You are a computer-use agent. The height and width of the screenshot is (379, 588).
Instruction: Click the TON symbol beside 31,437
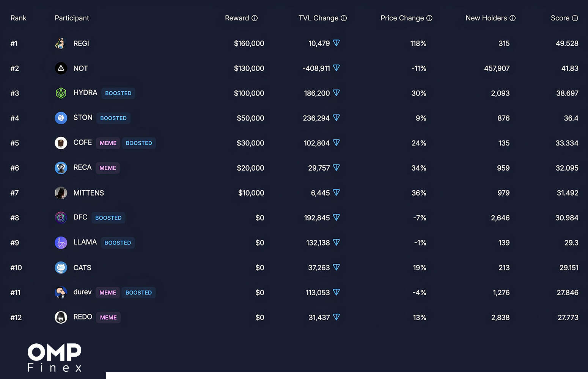(336, 317)
